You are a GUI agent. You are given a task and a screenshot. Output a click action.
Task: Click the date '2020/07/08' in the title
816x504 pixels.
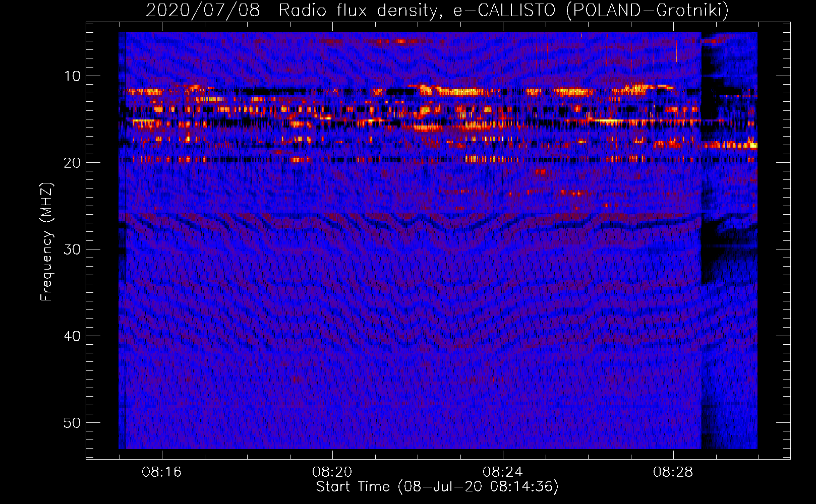tap(203, 10)
